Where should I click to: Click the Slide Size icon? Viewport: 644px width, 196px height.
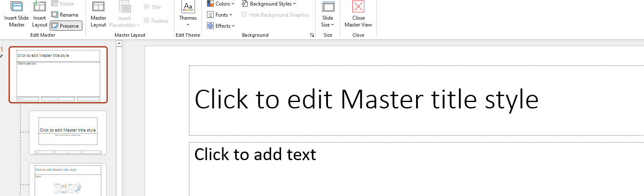pos(328,7)
